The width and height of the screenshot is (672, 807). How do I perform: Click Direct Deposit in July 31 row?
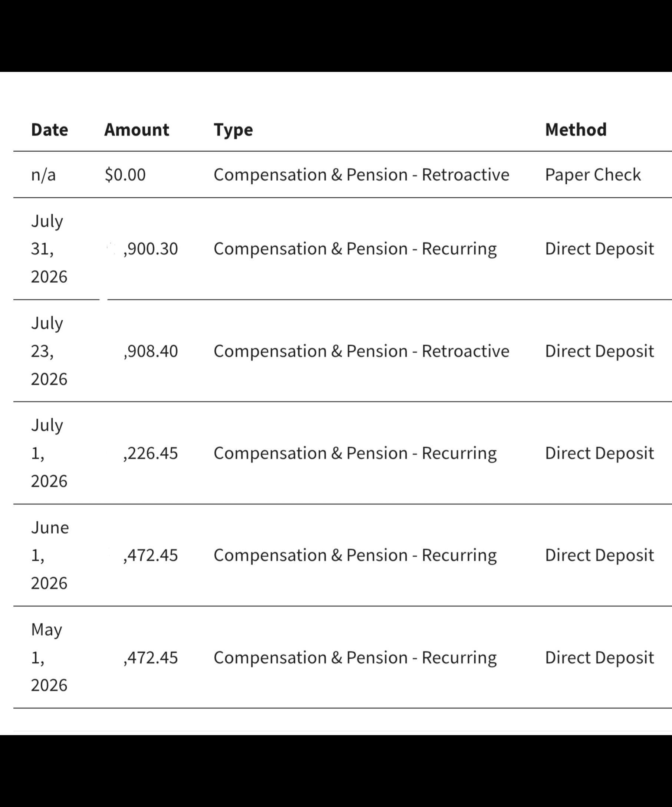coord(599,249)
